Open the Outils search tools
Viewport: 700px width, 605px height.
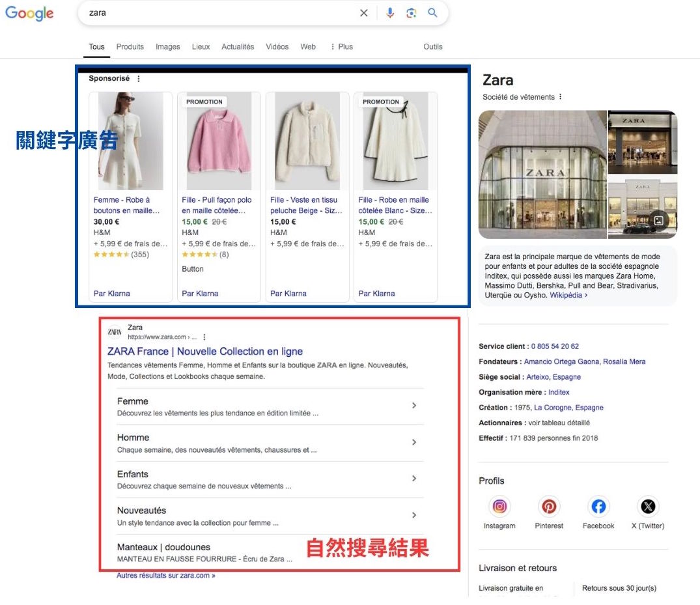[x=433, y=47]
